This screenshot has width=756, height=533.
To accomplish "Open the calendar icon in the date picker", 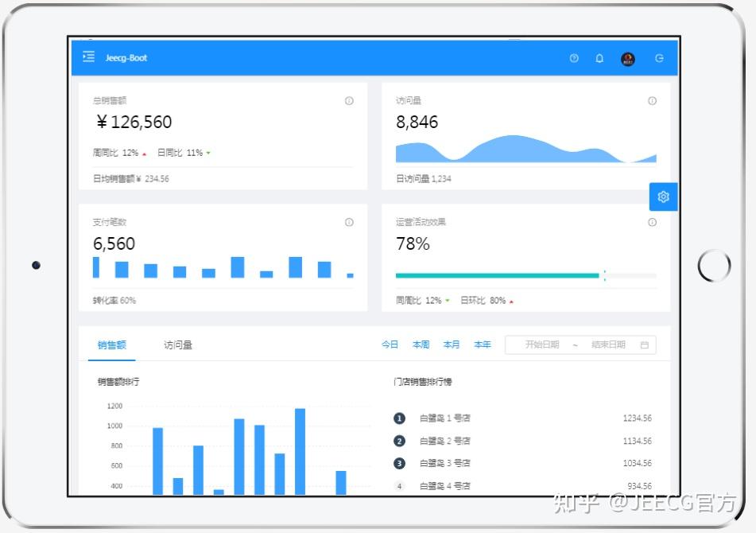I will (x=643, y=344).
